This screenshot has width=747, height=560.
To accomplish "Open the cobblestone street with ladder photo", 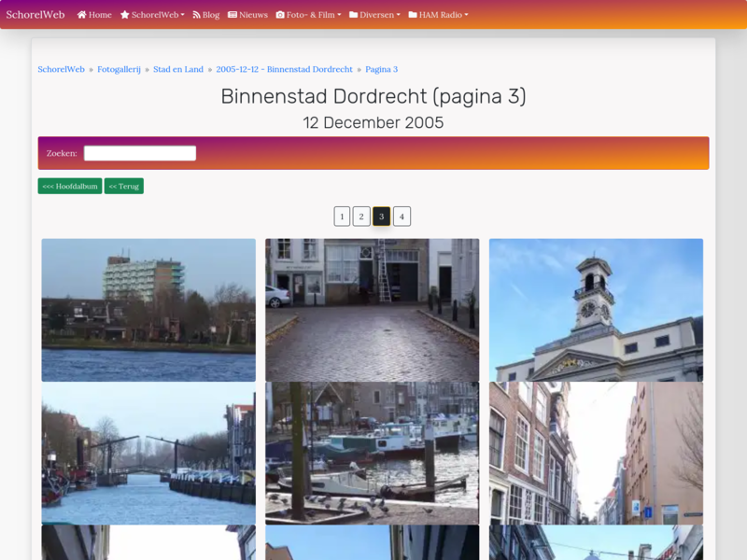I will click(372, 310).
